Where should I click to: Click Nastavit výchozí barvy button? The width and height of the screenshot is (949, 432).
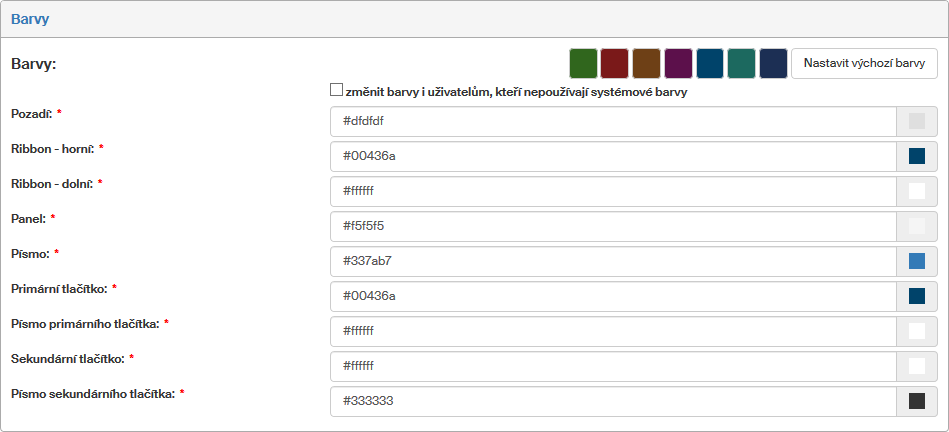click(864, 63)
